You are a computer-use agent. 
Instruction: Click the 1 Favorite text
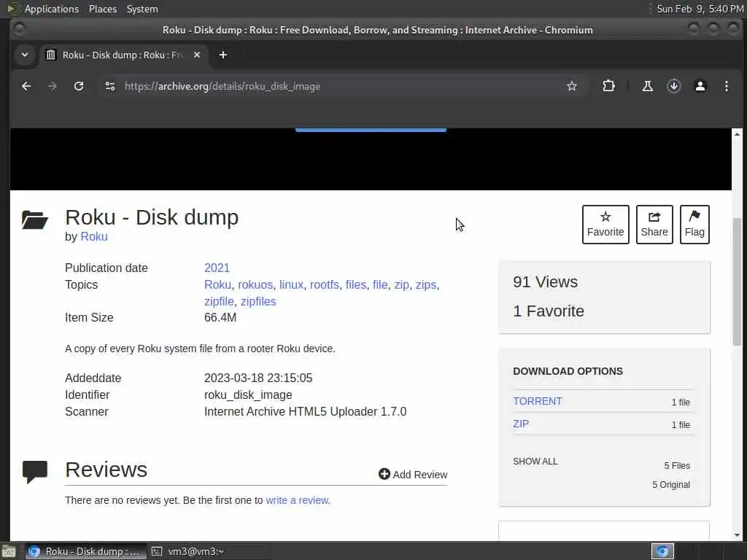(x=549, y=311)
